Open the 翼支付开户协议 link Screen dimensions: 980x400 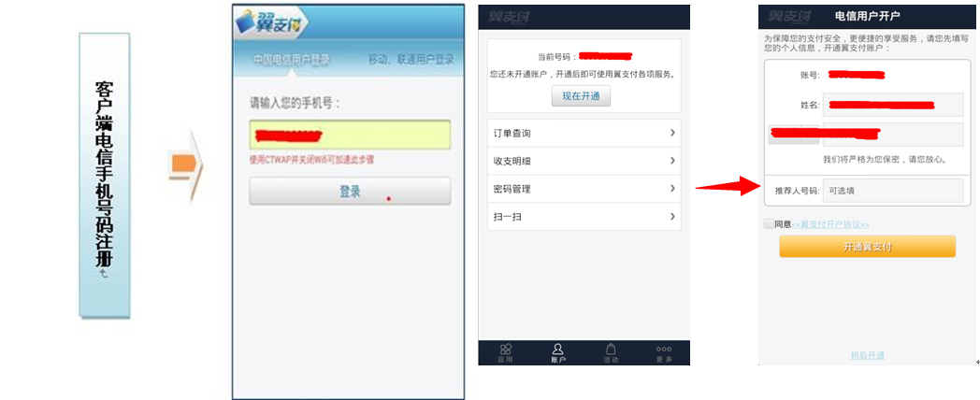[x=830, y=224]
